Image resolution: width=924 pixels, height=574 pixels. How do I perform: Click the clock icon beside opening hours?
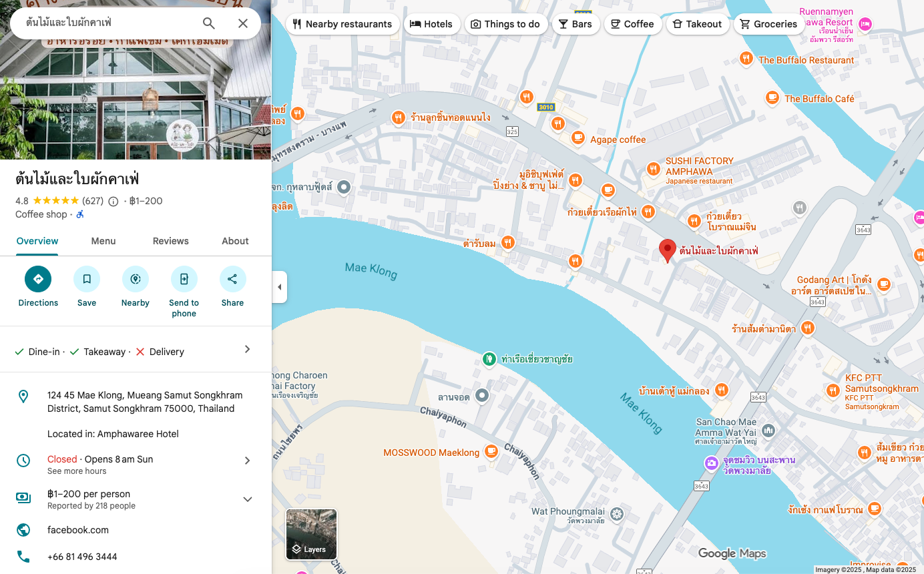(23, 461)
